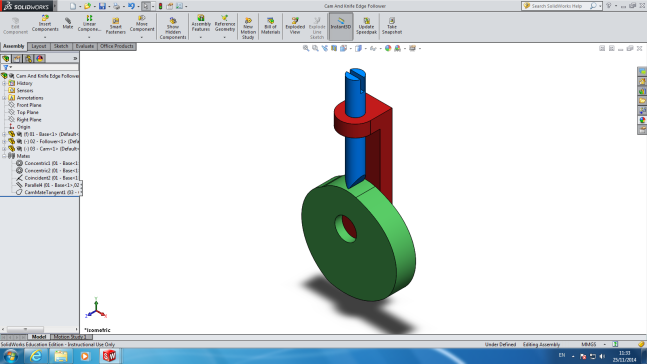Click the New document icon
Screen dimensions: 647x364
tap(73, 6)
